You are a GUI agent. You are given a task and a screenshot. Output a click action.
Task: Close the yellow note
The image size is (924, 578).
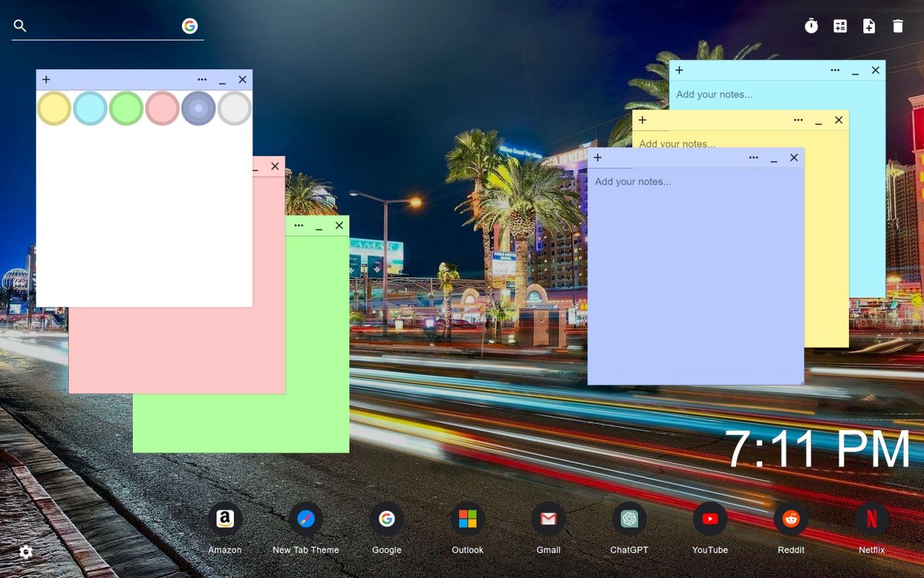pyautogui.click(x=839, y=120)
